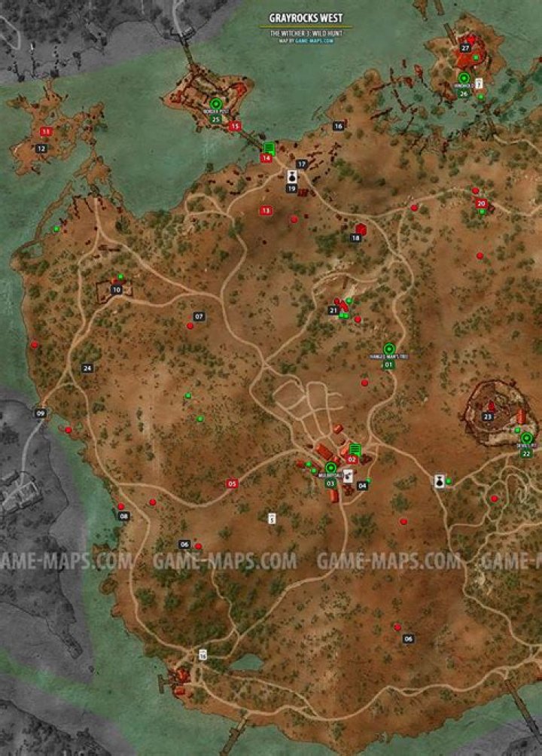Select green marker 01
Viewport: 542px width, 756px height.
coord(388,365)
